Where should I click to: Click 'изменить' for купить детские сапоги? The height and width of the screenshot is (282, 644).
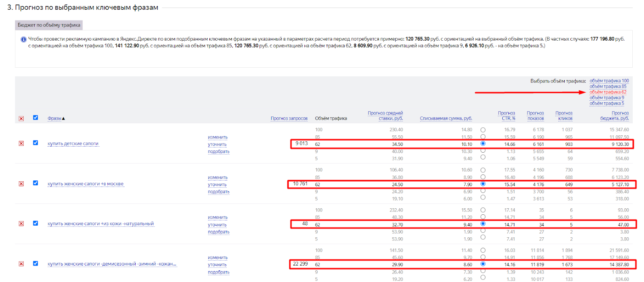coord(218,137)
